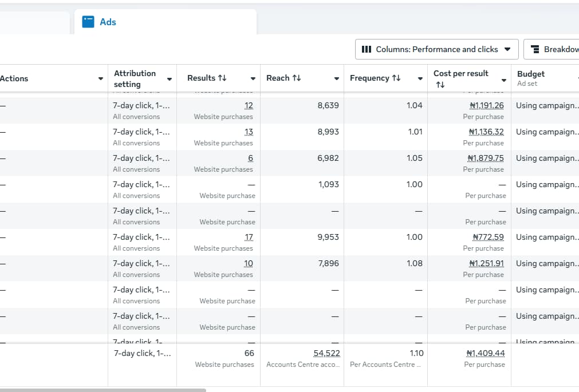Click the blue Ads tab icon
Viewport: 579px width, 392px height.
click(89, 21)
